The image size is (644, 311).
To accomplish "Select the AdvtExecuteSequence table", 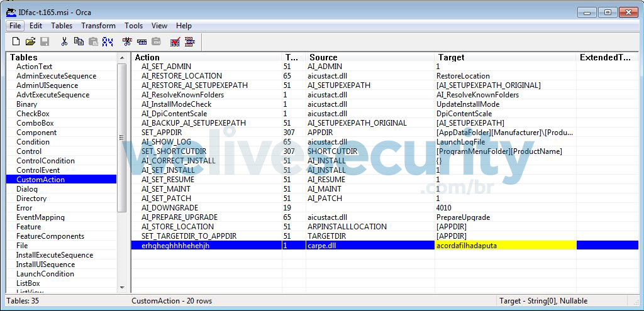I will pyautogui.click(x=54, y=95).
